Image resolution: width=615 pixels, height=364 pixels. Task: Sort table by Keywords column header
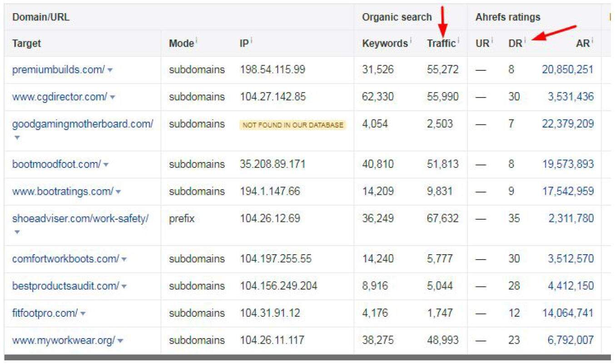(x=385, y=44)
